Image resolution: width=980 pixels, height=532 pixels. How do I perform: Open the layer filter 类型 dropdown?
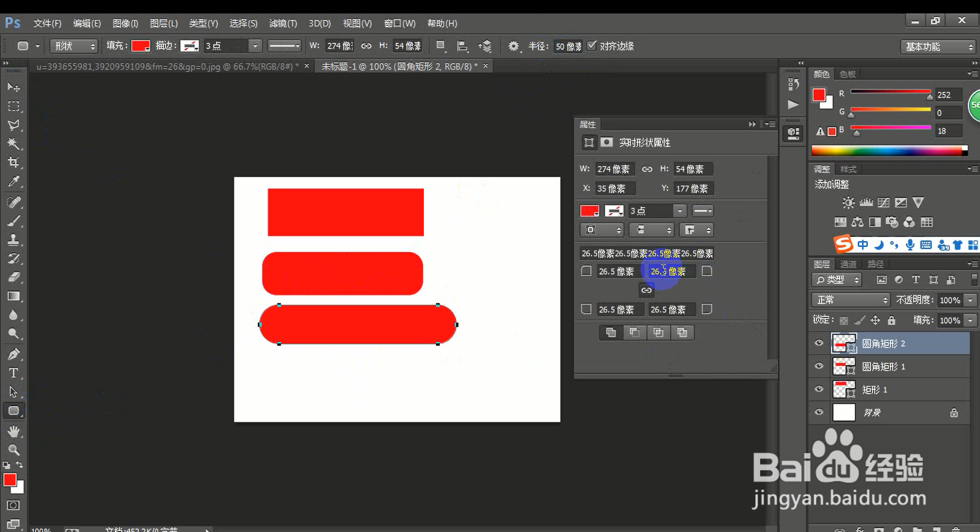pyautogui.click(x=837, y=279)
